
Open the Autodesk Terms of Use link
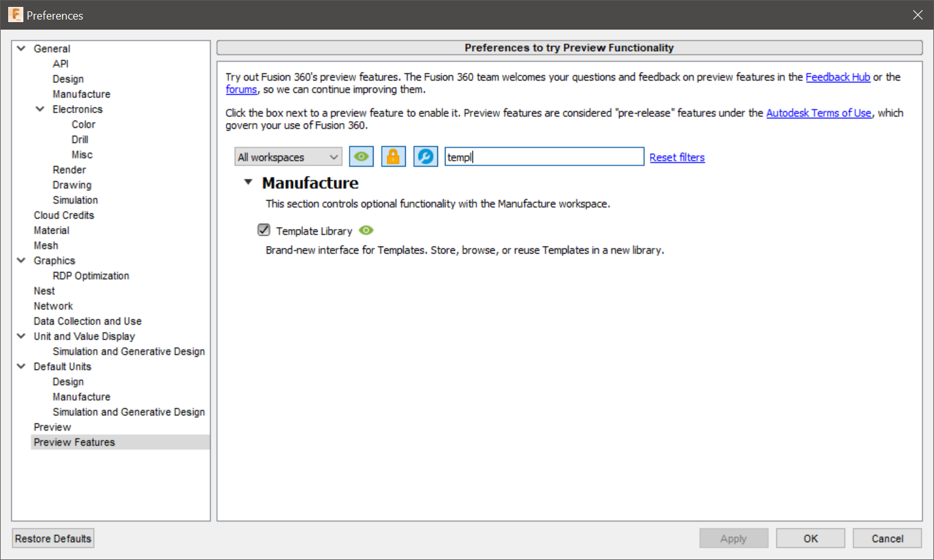pos(819,113)
